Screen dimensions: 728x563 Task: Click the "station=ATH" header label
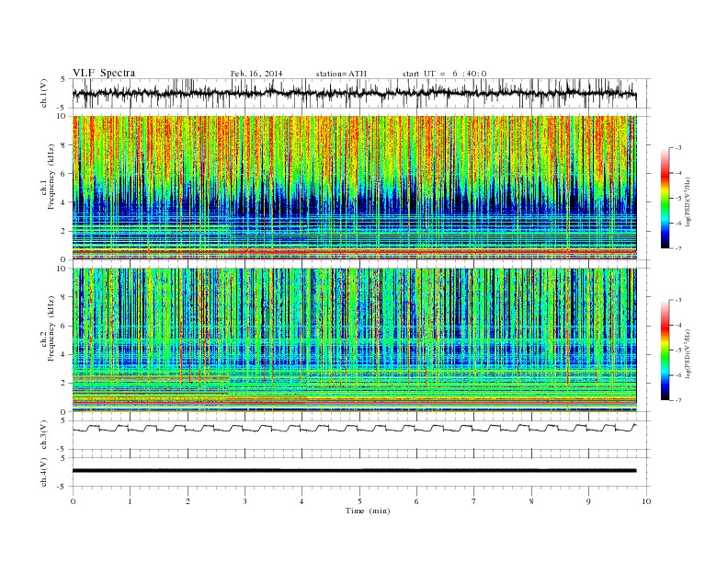point(341,74)
